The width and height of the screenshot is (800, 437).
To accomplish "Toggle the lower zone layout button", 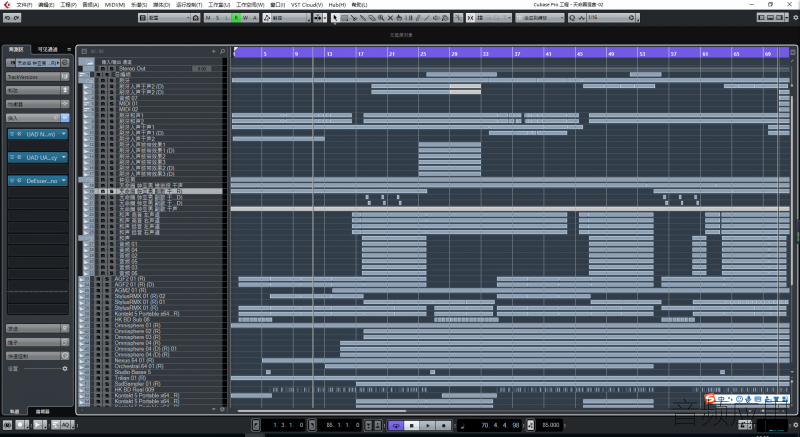I will point(770,18).
